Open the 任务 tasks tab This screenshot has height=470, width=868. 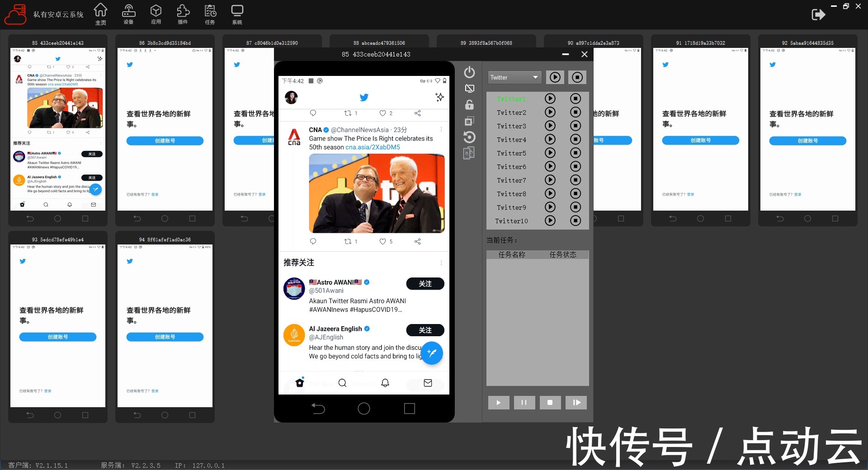coord(210,14)
